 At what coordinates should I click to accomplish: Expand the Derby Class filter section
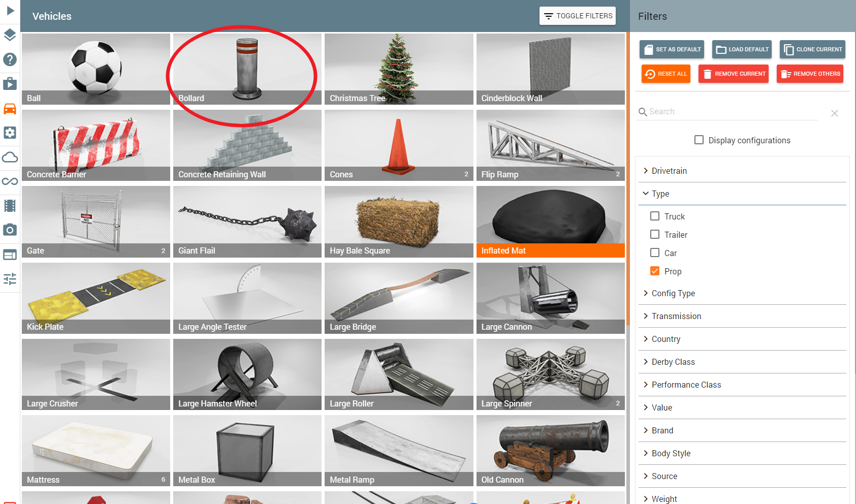(742, 362)
